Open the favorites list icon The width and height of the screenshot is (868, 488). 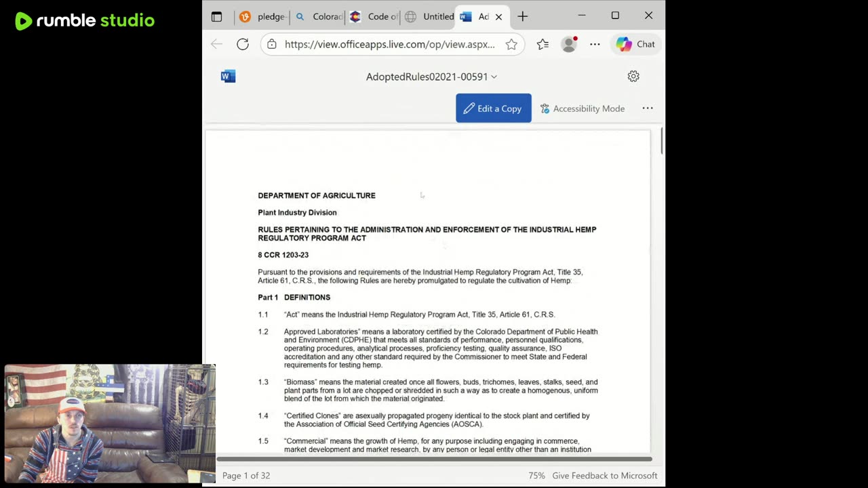[x=542, y=44]
